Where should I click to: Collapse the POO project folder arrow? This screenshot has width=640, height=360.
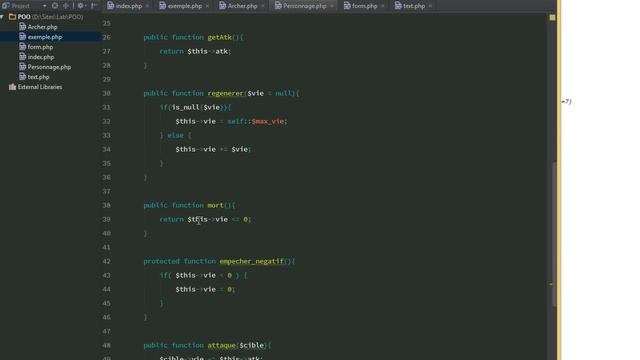click(2, 17)
